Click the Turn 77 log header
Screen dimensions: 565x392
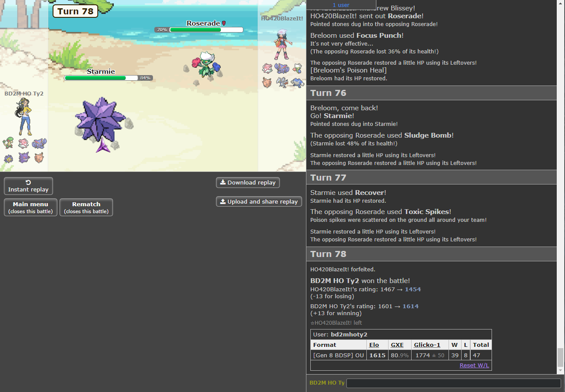click(432, 178)
